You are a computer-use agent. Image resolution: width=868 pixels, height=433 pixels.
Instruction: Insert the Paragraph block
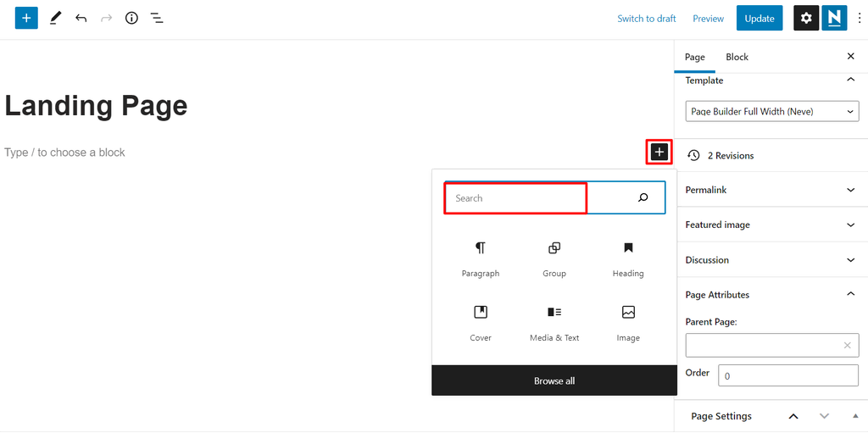tap(481, 259)
